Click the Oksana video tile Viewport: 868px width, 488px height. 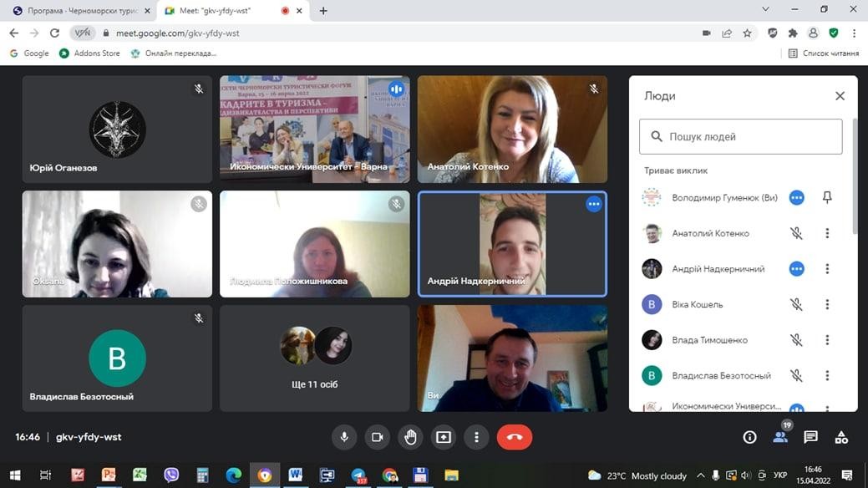117,244
